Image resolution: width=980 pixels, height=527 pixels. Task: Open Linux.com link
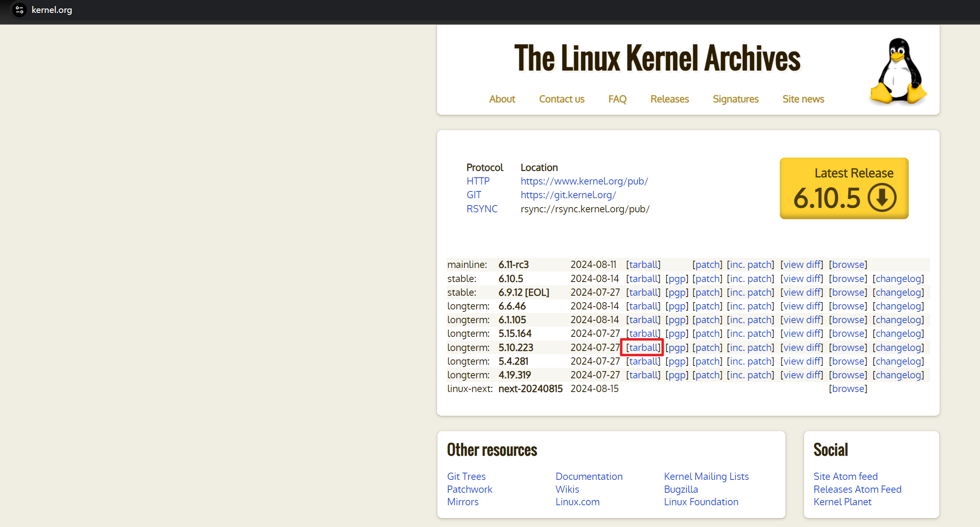click(x=578, y=502)
